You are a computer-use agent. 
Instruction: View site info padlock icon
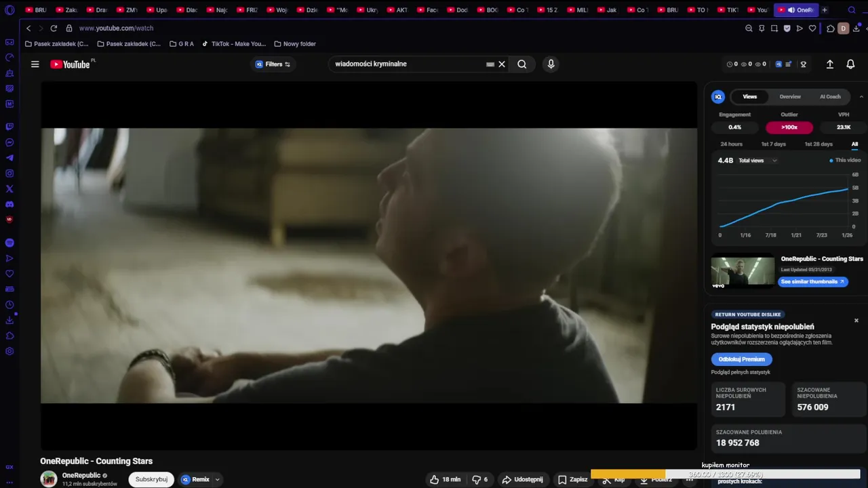point(69,28)
